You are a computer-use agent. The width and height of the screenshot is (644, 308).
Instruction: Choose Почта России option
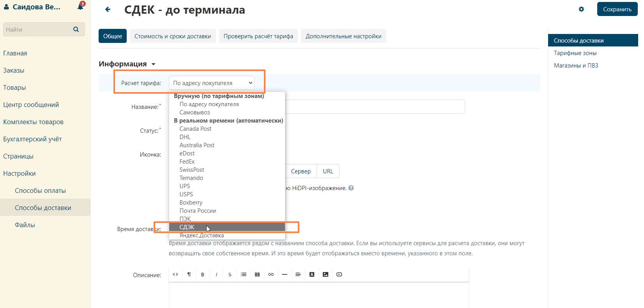(227, 211)
